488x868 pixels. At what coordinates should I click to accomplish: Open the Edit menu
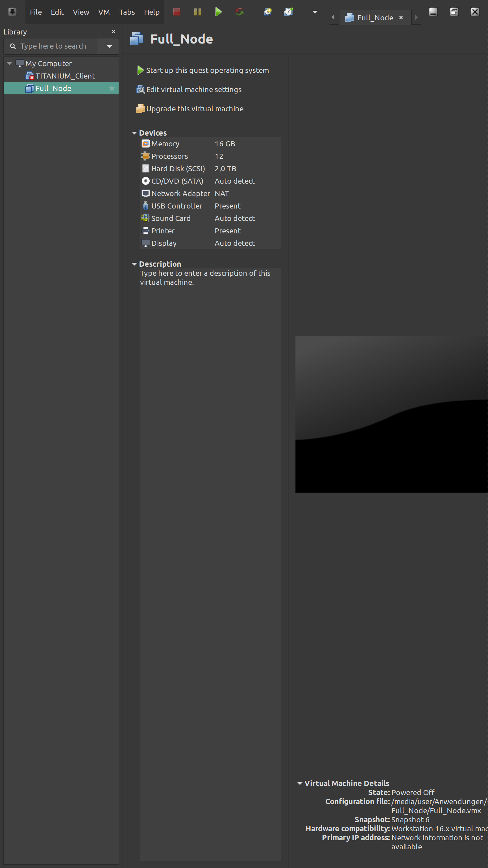click(57, 12)
